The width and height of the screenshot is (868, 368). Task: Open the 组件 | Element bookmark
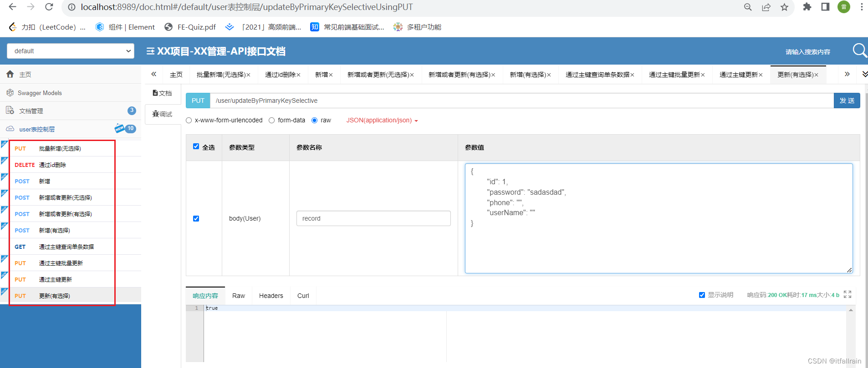(125, 27)
